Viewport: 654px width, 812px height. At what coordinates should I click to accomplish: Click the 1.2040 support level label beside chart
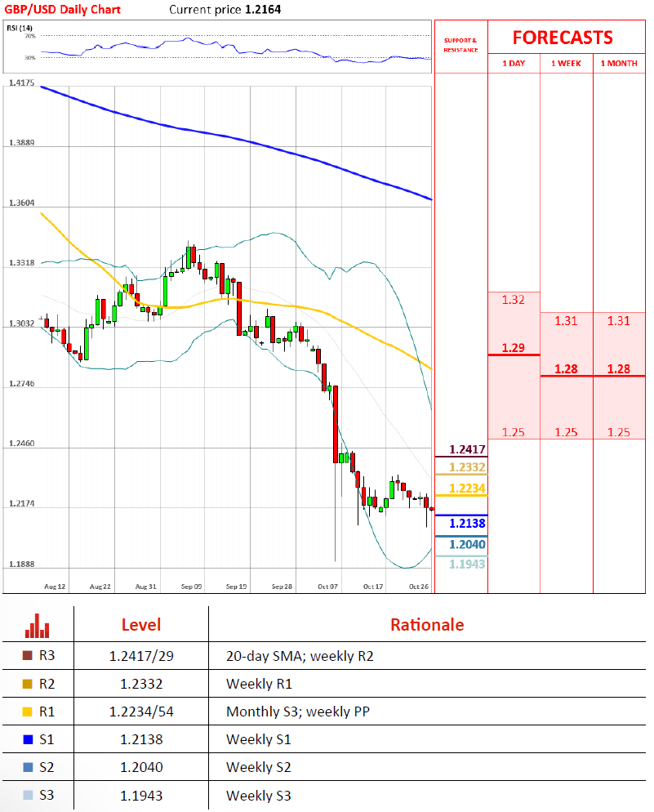(467, 545)
